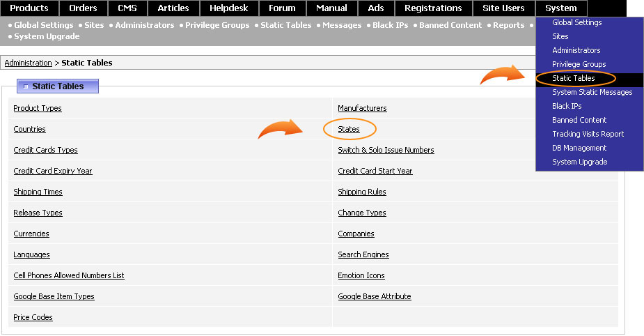The width and height of the screenshot is (644, 336).
Task: Choose Banned Content in System dropdown menu
Action: (x=579, y=120)
